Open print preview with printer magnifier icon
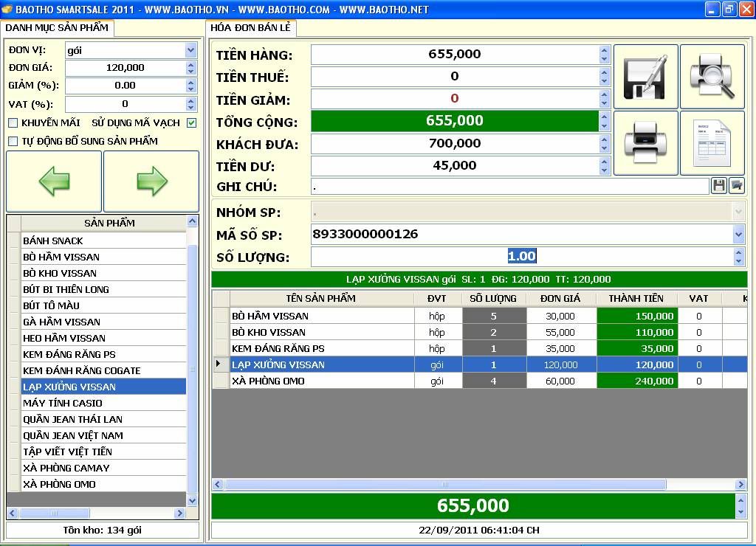The image size is (756, 546). coord(712,77)
